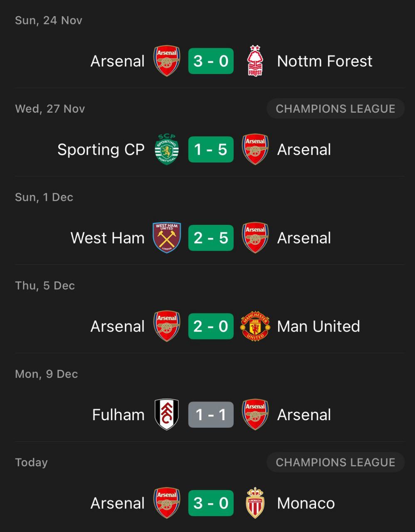415x532 pixels.
Task: Tap the Fulham club crest
Action: click(167, 415)
